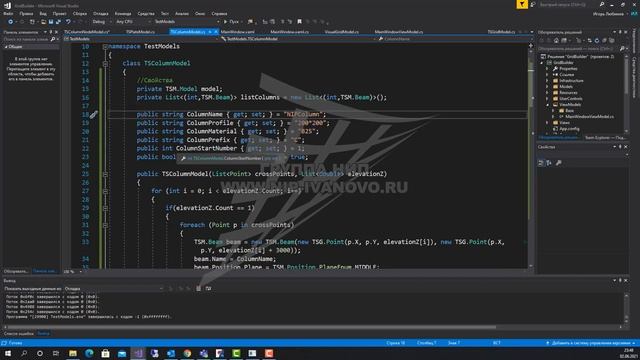Expand the Properties node in Solution Explorer
Screen dimensions: 640x360
(x=547, y=69)
